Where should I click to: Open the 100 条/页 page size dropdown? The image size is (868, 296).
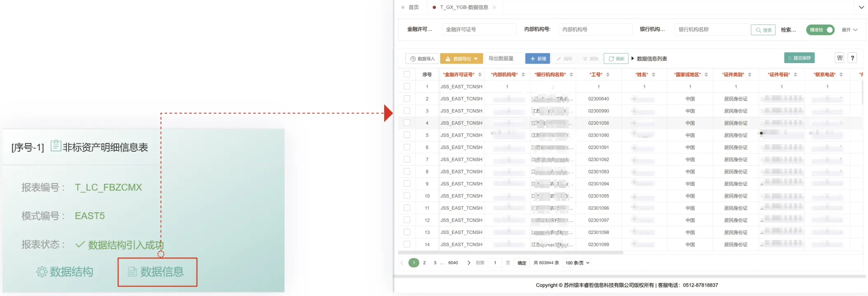(x=577, y=263)
